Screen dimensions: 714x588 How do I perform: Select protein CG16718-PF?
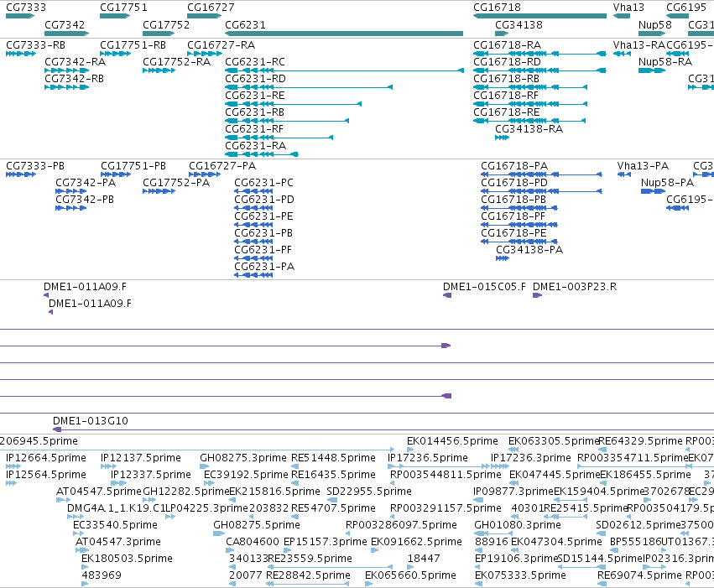click(513, 216)
